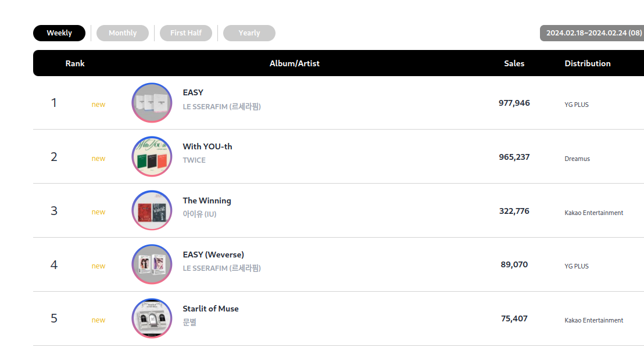
Task: Click the EASY (Weverse) title link
Action: (x=213, y=255)
